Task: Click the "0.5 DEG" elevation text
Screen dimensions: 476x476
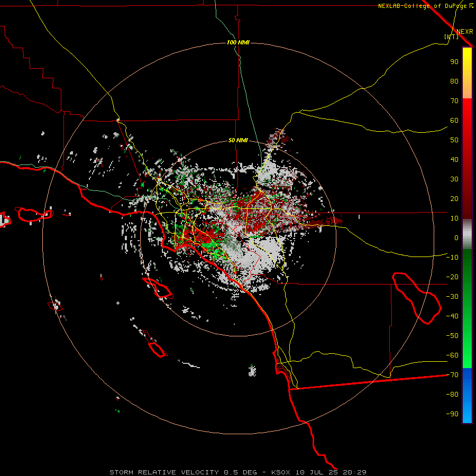Action: tap(240, 472)
